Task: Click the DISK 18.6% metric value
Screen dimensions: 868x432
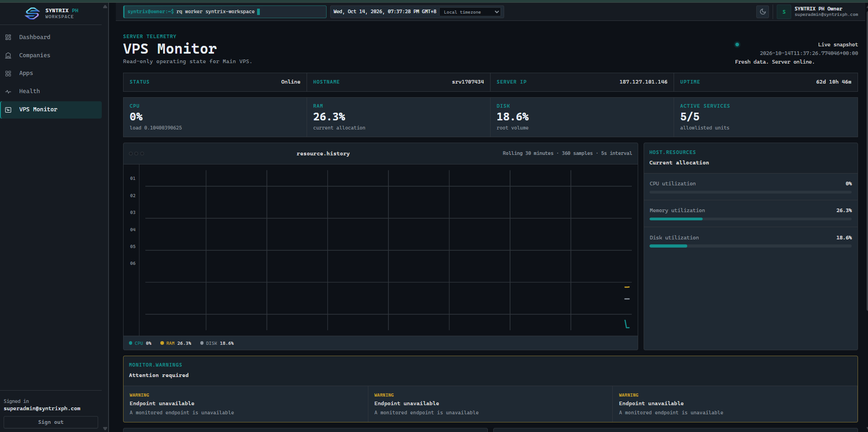Action: 513,117
